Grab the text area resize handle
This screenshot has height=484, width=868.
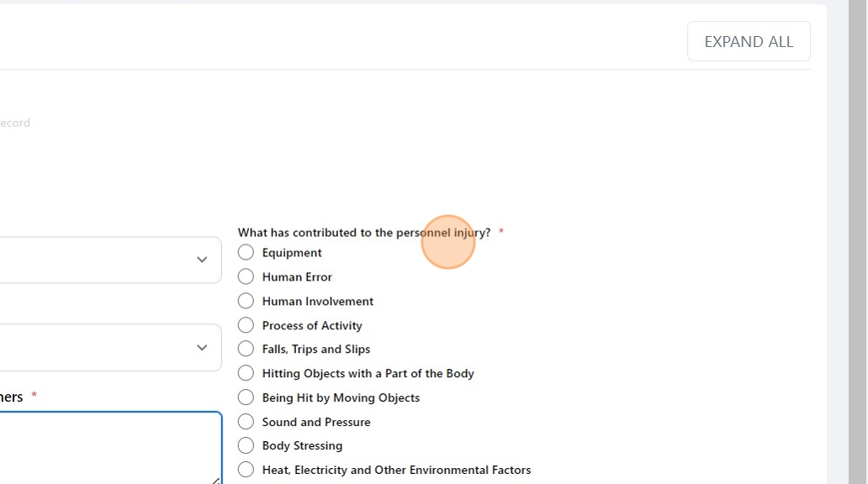216,480
